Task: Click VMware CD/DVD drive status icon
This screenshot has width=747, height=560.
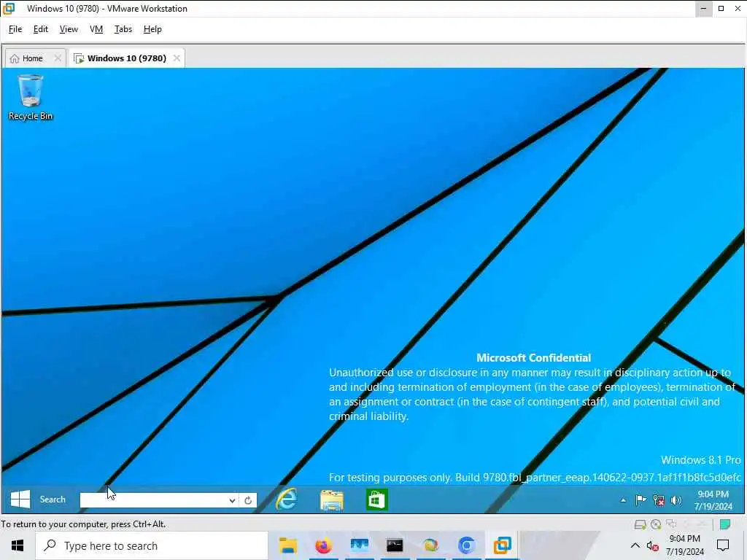Action: (656, 525)
